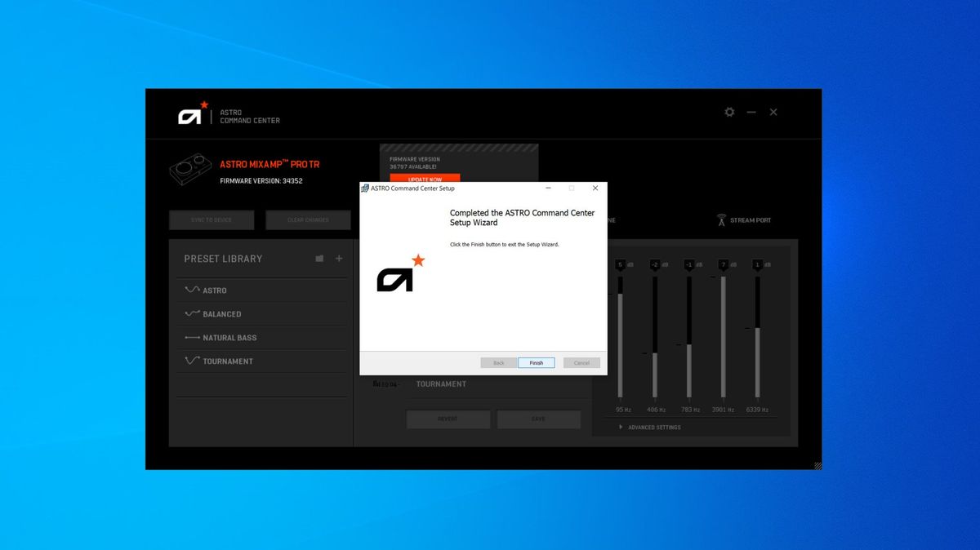Click the -1 dB value marker
This screenshot has height=550, width=980.
point(689,264)
